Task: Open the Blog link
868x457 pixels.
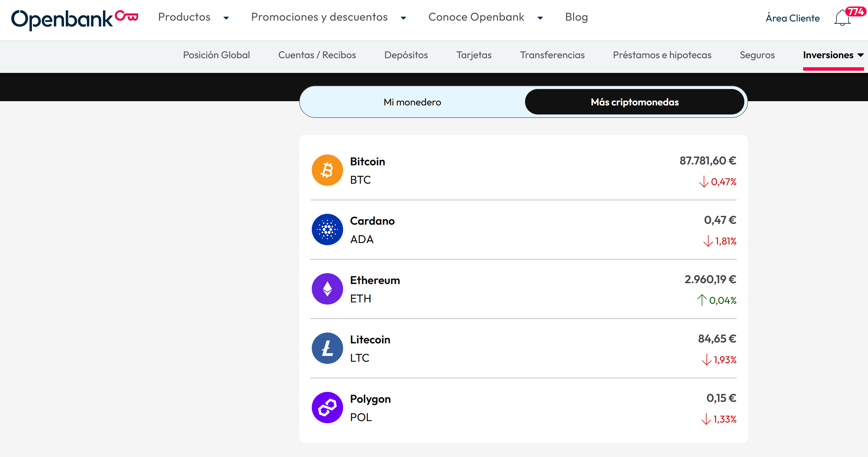Action: point(576,17)
